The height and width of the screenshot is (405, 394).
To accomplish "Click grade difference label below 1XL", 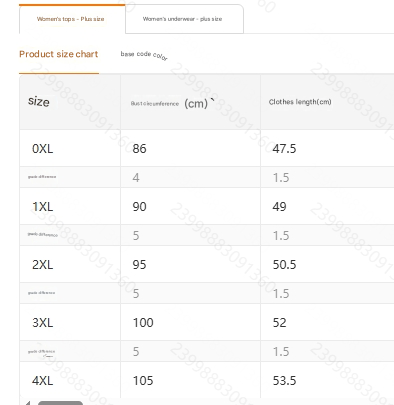I will click(43, 235).
